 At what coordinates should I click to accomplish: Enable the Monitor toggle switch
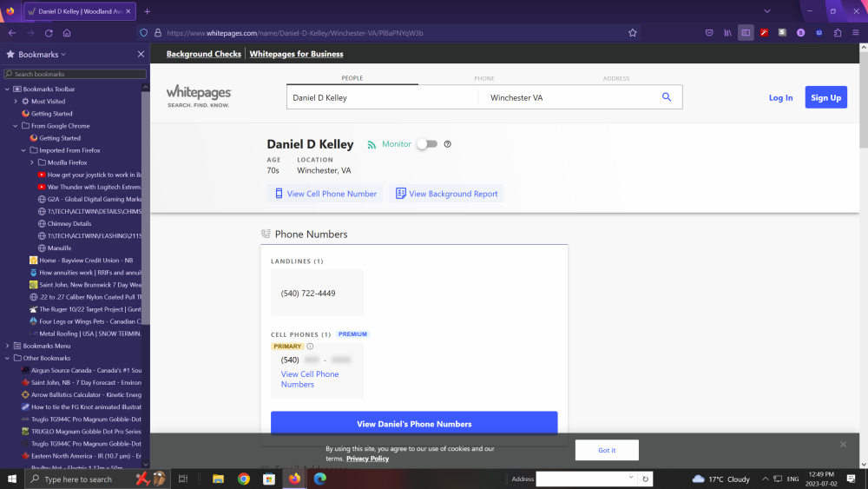[x=426, y=144]
